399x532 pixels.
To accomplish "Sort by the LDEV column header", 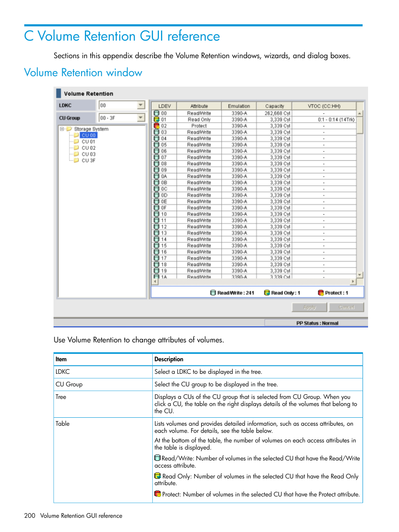I will (x=164, y=106).
